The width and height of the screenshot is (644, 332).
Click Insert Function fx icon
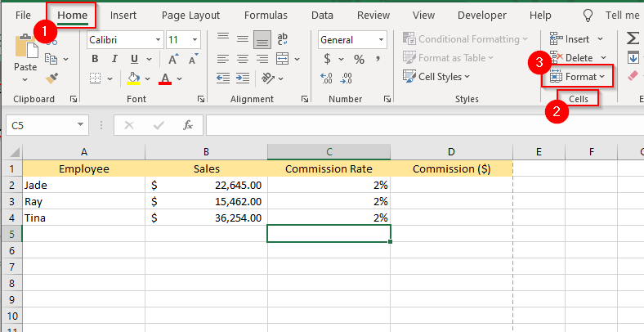188,125
